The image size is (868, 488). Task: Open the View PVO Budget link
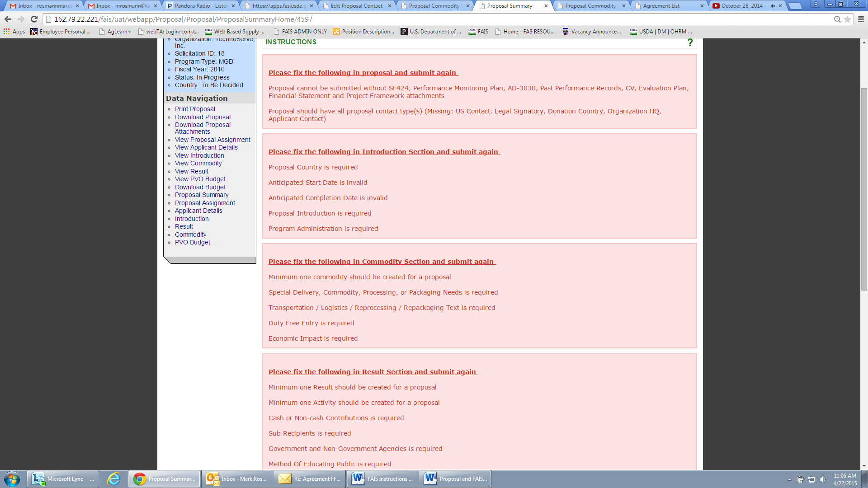[200, 179]
